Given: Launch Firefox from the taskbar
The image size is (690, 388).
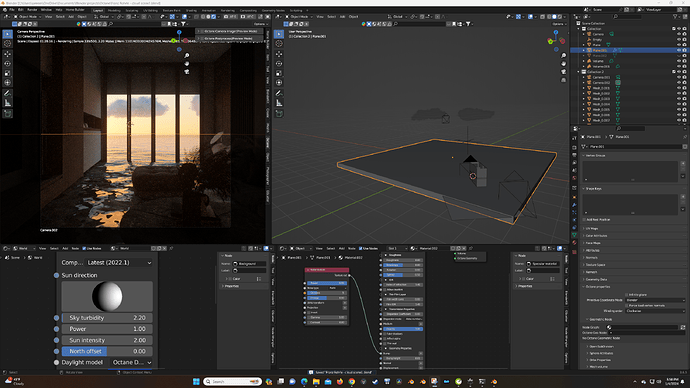Looking at the screenshot, I should pyautogui.click(x=340, y=381).
